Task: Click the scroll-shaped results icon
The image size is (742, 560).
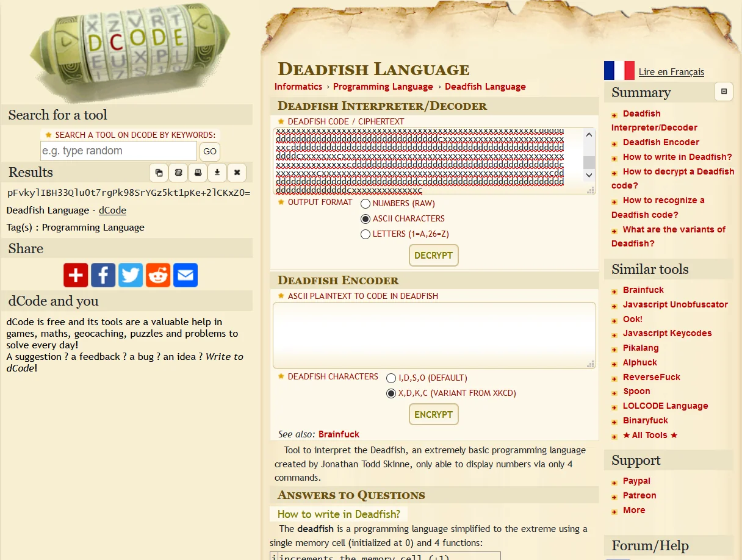Action: (x=178, y=173)
